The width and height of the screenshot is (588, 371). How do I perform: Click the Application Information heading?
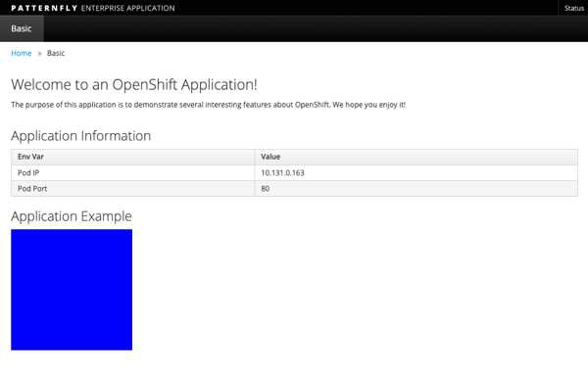81,136
